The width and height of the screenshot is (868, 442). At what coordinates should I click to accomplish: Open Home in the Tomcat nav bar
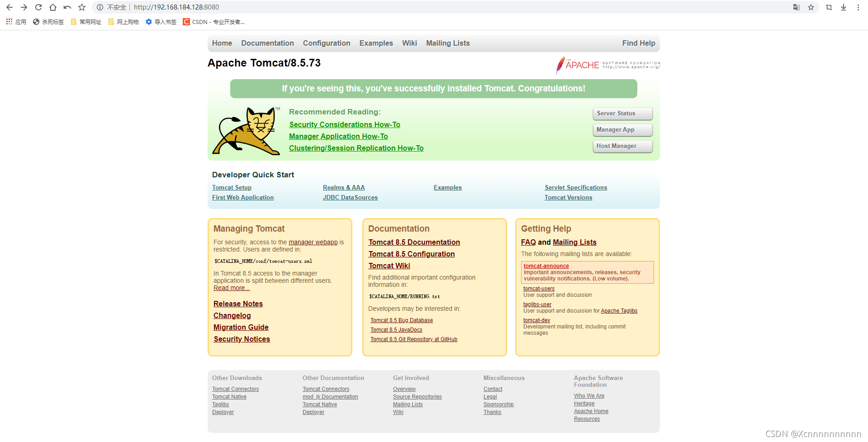[222, 43]
